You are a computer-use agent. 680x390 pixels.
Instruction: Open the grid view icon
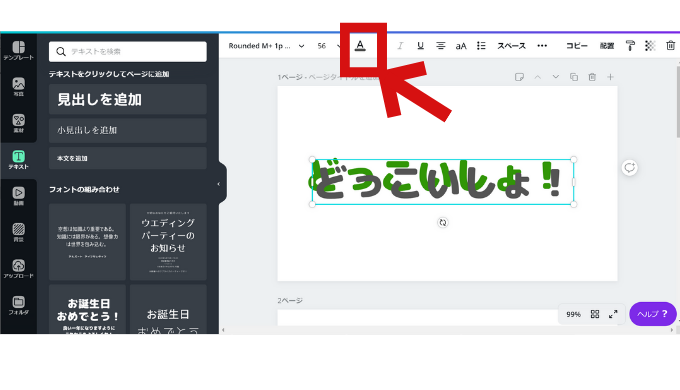[595, 314]
